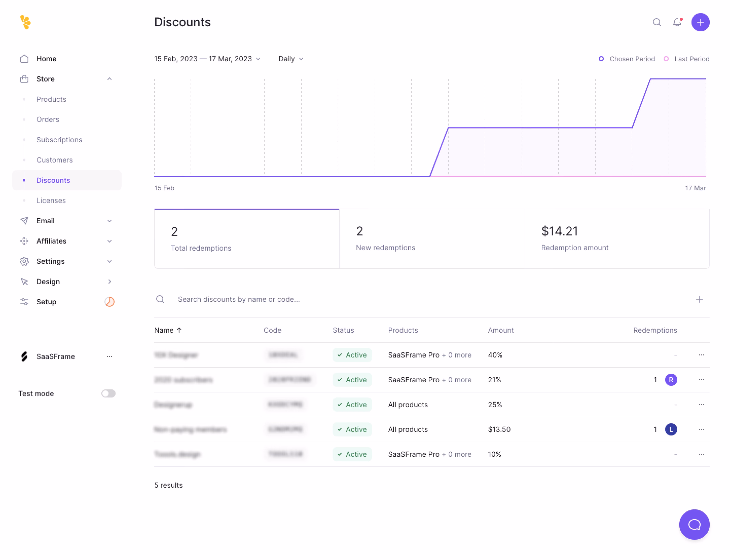Viewport: 730px width, 560px height.
Task: Open Customers in the sidebar
Action: (54, 160)
